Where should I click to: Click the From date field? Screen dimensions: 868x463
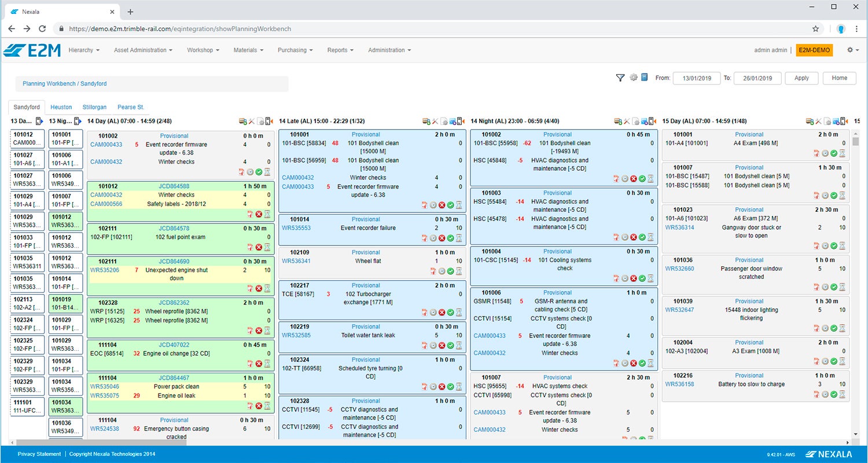(696, 78)
